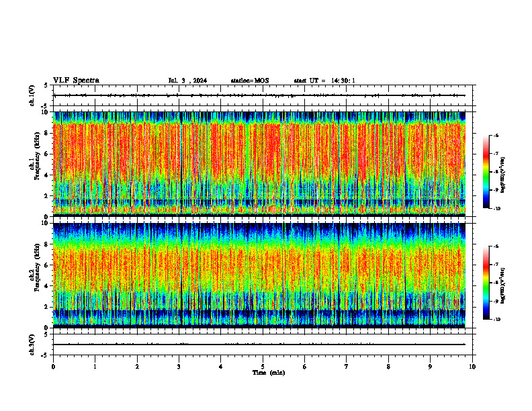Screen dimensions: 532x411
Task: Click inside the ch.2 spectrogram panel
Action: (259, 275)
